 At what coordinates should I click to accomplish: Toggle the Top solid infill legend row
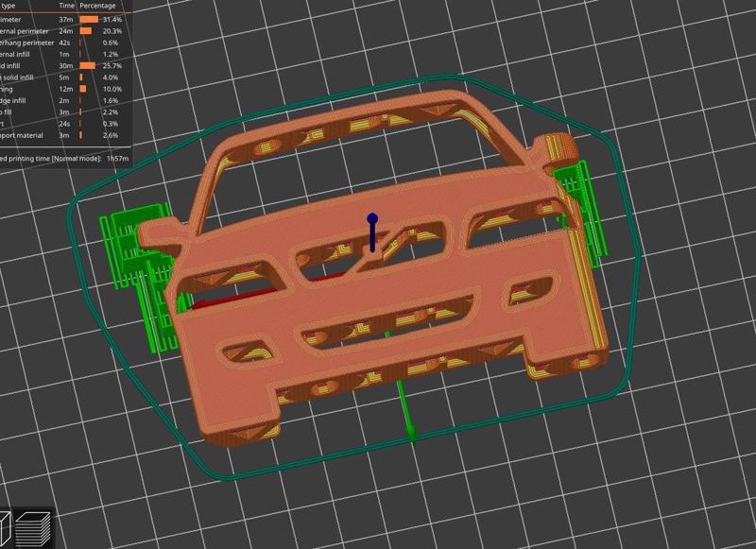click(x=63, y=77)
